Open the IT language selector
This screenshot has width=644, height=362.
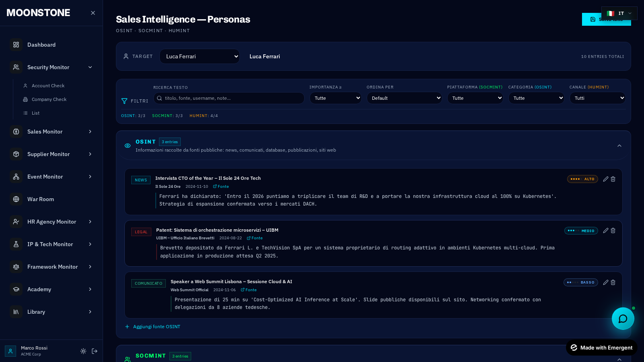[619, 13]
